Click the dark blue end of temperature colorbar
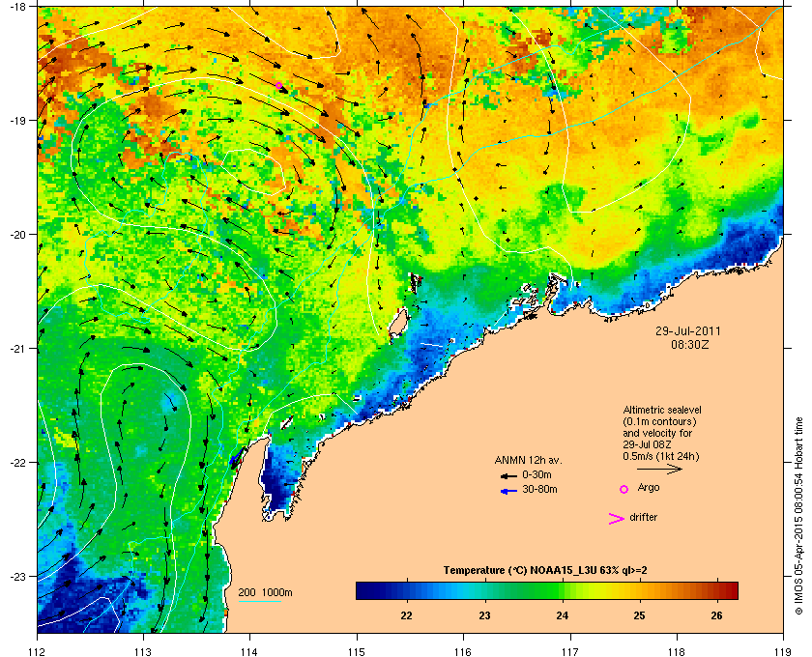 coord(364,590)
